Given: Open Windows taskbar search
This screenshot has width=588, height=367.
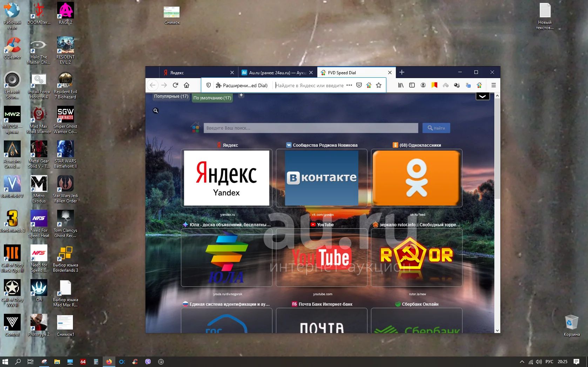Looking at the screenshot, I should coord(18,362).
